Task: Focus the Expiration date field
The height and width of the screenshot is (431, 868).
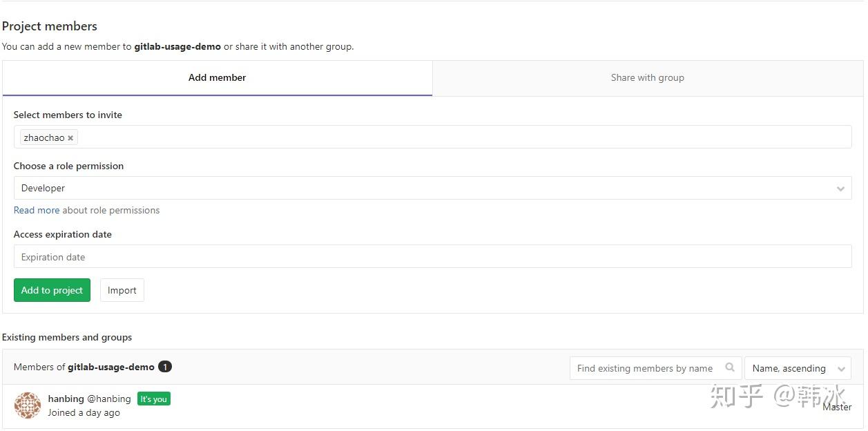Action: (432, 257)
